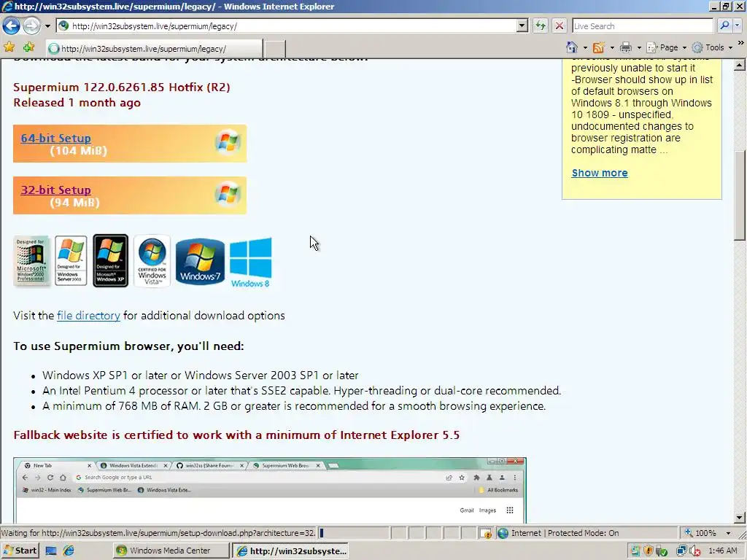
Task: Click the vertical scrollbar thumb
Action: click(740, 195)
